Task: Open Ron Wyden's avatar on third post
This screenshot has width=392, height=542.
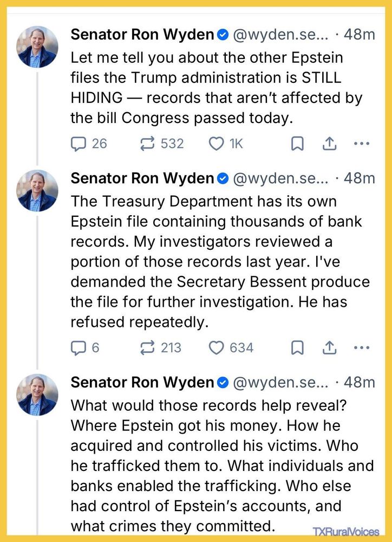Action: pyautogui.click(x=37, y=394)
